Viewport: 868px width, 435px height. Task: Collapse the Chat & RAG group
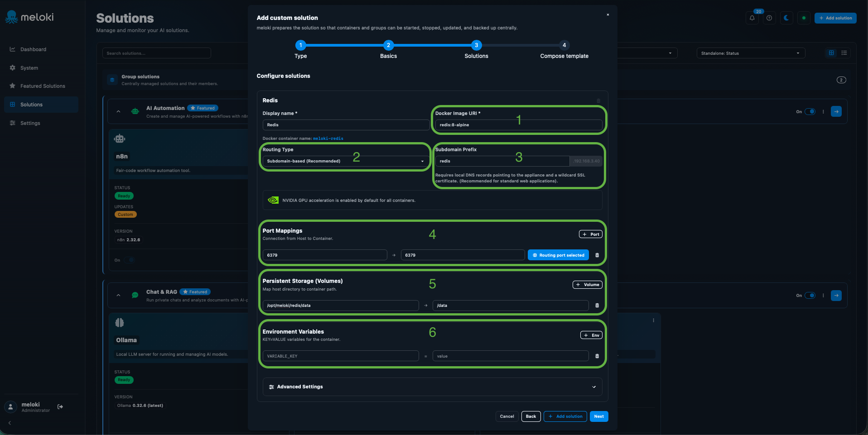coord(118,295)
